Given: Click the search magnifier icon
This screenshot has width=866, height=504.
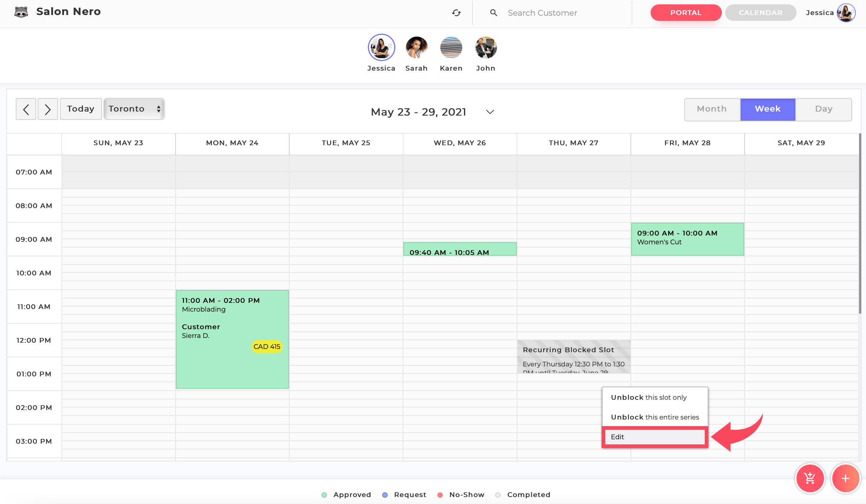Looking at the screenshot, I should tap(493, 13).
